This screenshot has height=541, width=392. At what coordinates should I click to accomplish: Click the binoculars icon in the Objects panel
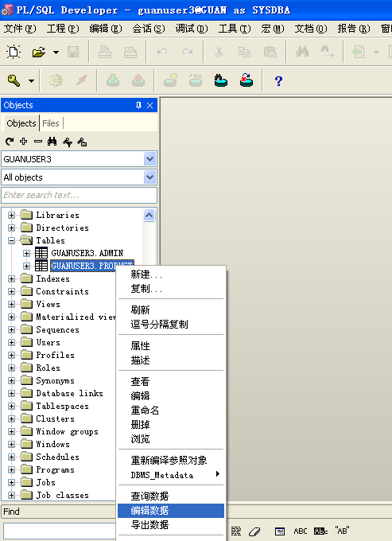click(52, 142)
